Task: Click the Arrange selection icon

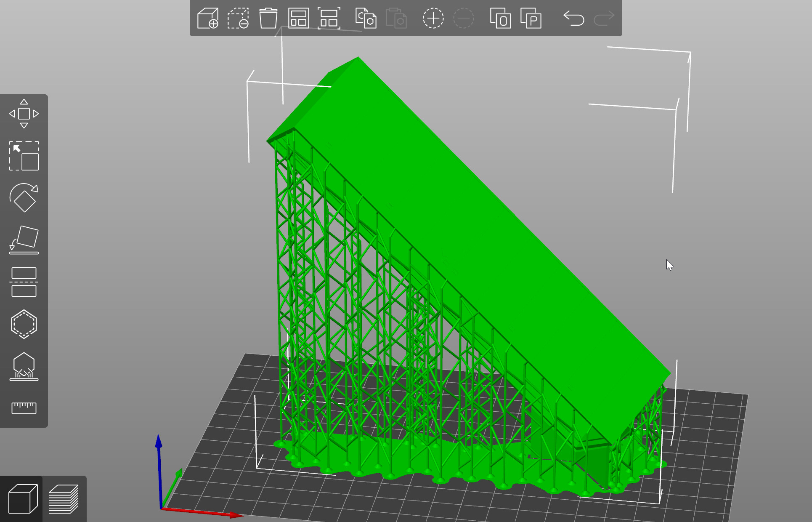Action: [x=329, y=18]
